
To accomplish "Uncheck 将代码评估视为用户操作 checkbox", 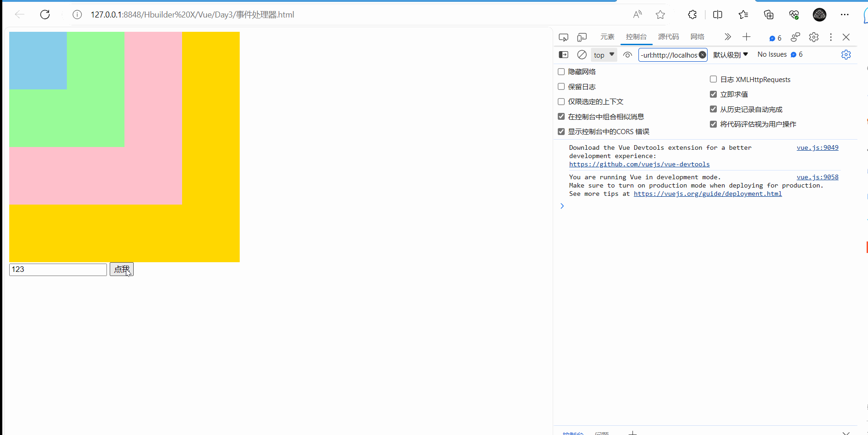I will (x=713, y=124).
